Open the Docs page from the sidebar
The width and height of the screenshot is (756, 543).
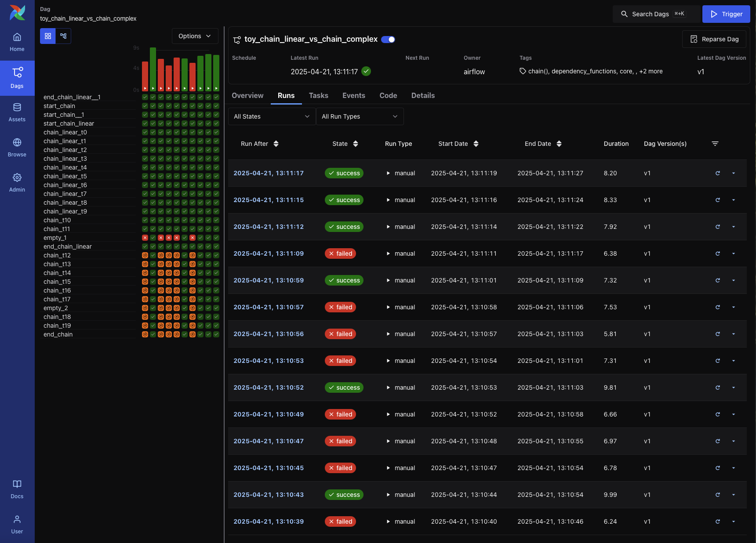17,489
